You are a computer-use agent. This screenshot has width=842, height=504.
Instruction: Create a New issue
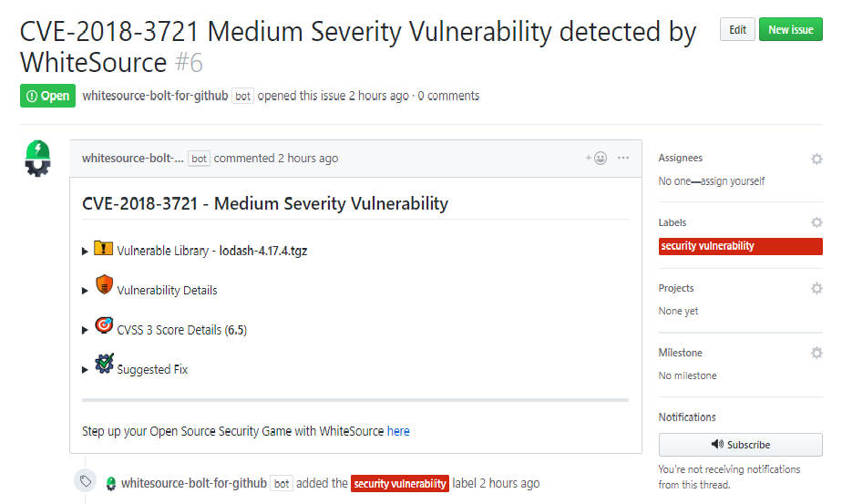click(790, 30)
